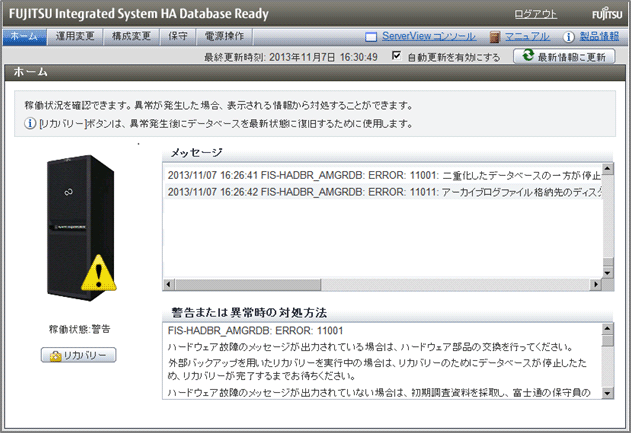Click the black server tower image

coord(80,227)
